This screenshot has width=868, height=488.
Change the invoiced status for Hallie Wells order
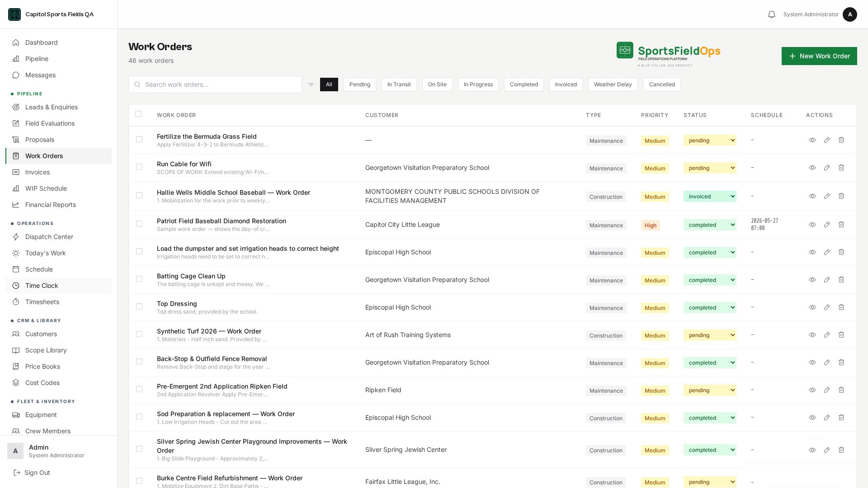coord(710,197)
